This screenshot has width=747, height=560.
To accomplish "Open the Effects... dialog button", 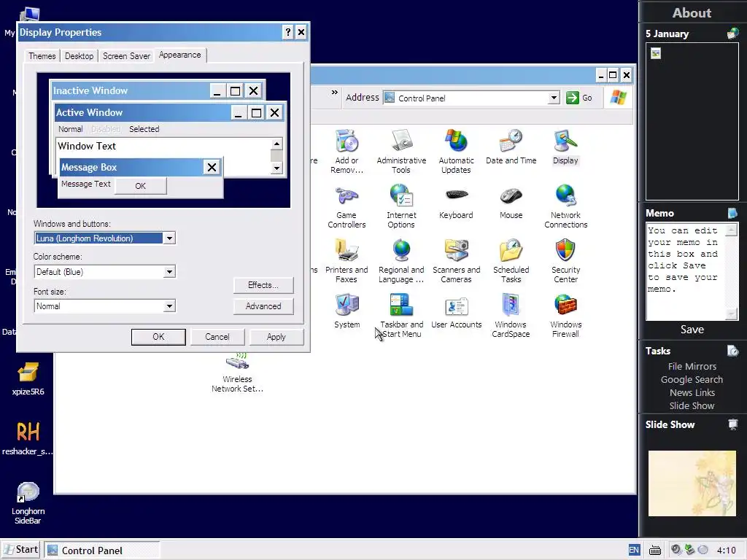I will point(263,285).
